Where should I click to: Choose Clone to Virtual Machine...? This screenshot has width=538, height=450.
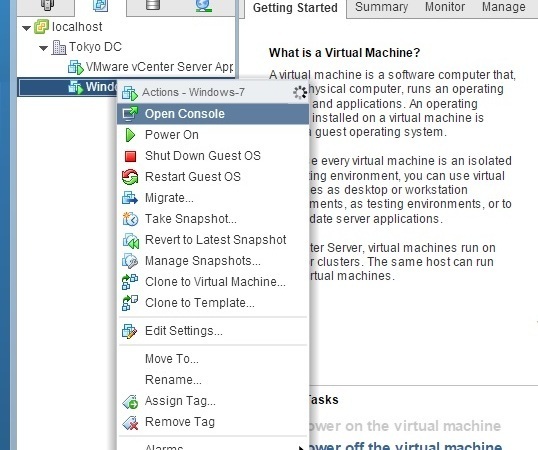tap(213, 282)
